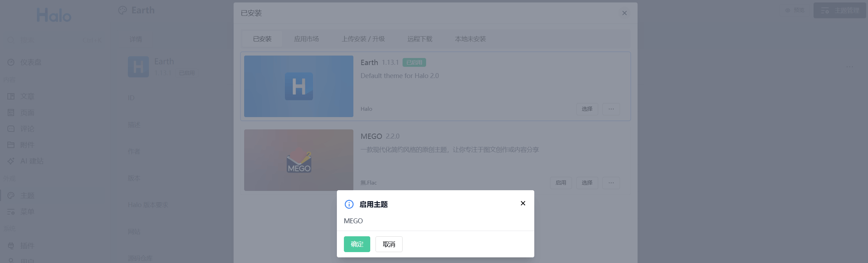Viewport: 868px width, 263px height.
Task: Close the 已安装 theme manager modal
Action: point(624,13)
